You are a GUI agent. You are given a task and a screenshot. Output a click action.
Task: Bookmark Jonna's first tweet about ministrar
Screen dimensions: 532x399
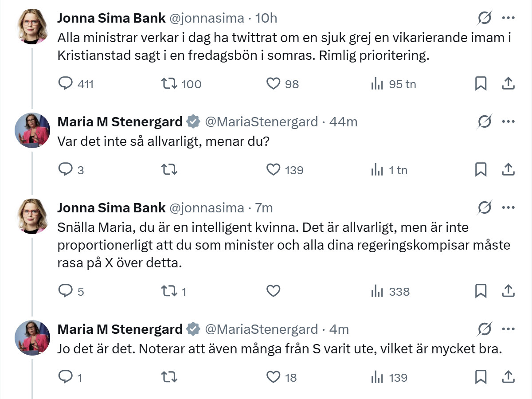pos(481,83)
